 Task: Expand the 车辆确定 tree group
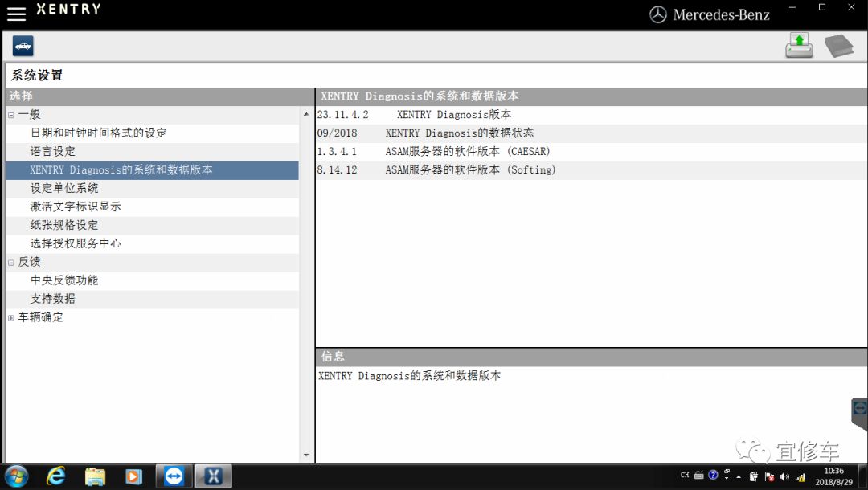coord(11,318)
